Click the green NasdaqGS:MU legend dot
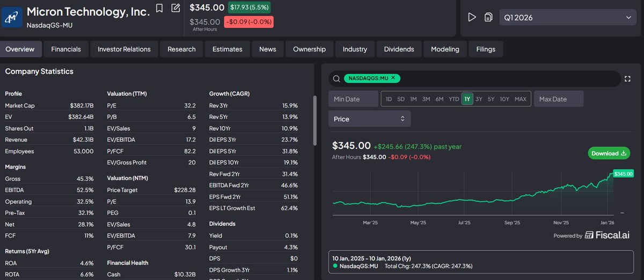This screenshot has width=644, height=280. 335,265
